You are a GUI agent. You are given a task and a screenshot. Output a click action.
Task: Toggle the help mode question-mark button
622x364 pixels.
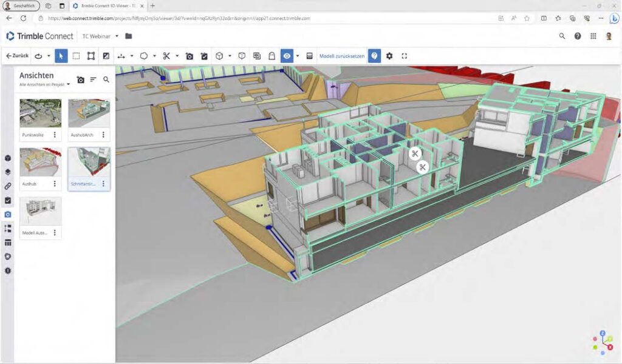375,56
